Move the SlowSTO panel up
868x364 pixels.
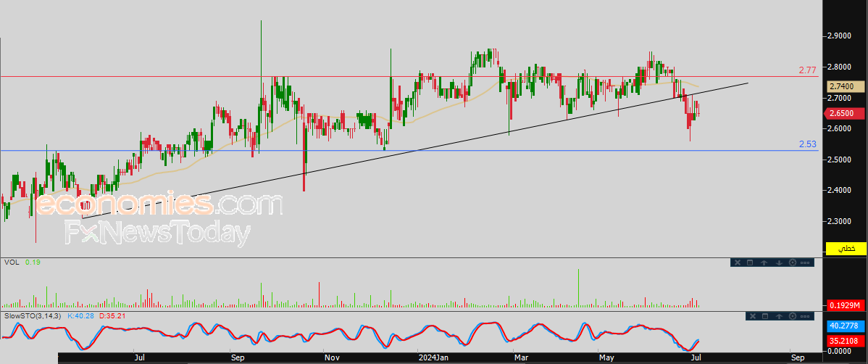point(779,316)
